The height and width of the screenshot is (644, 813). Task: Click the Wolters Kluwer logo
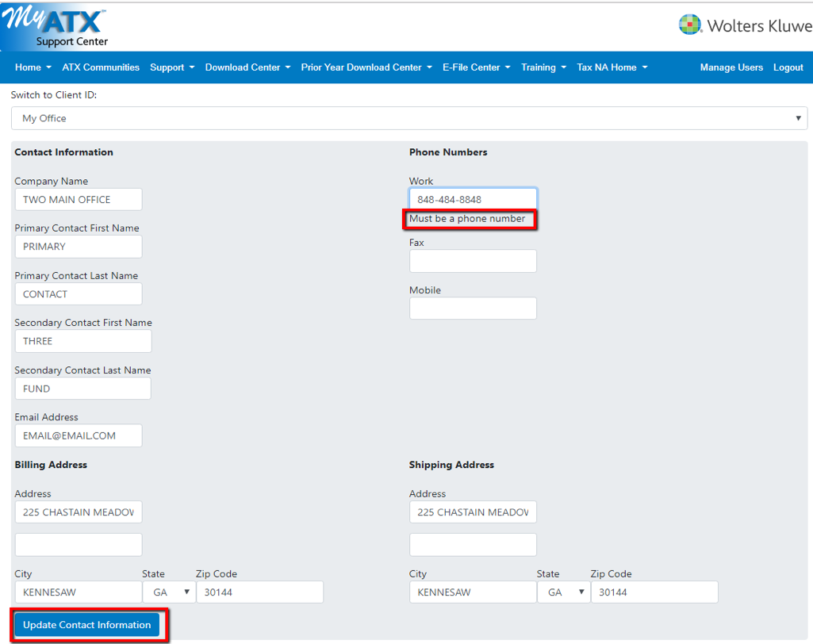pos(745,25)
